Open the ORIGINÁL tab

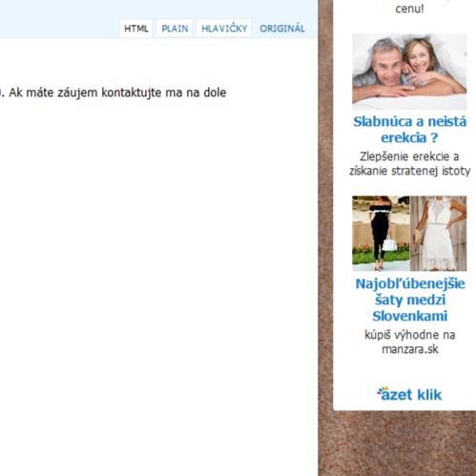coord(282,29)
